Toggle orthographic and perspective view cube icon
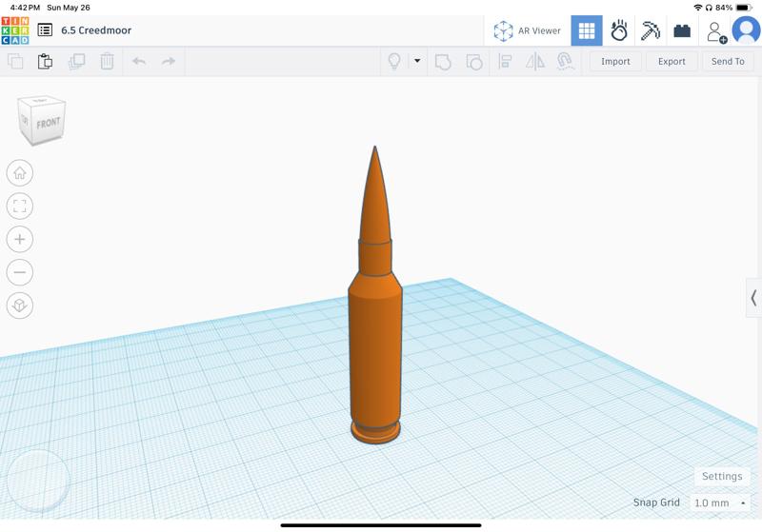This screenshot has width=762, height=532. (x=20, y=305)
